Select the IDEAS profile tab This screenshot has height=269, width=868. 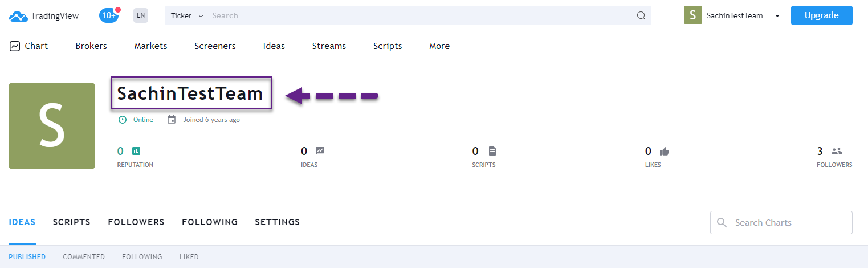[x=22, y=222]
